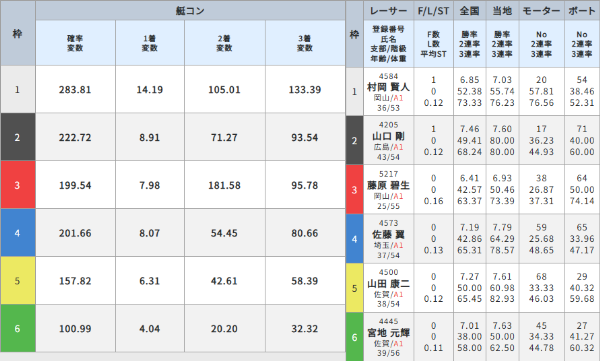Screen dimensions: 600x361
Task: Select value 7.98 in row 3
Action: [150, 185]
